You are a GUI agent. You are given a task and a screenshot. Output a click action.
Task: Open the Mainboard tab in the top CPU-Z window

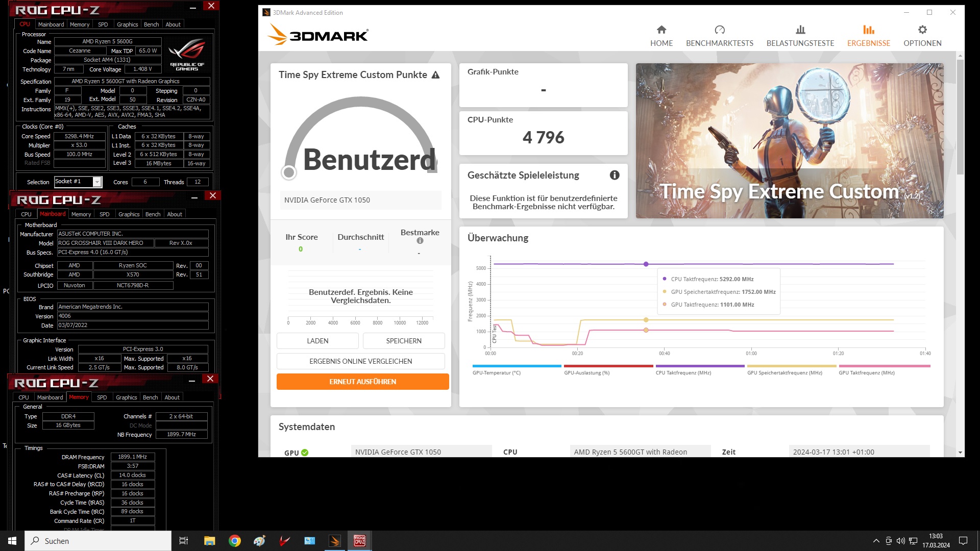[51, 24]
